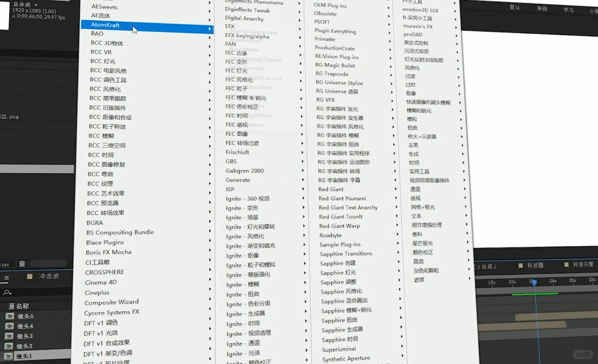Click the thumbnail icon of layer 镜头4
Viewport: 598px width, 364px height.
point(10,326)
